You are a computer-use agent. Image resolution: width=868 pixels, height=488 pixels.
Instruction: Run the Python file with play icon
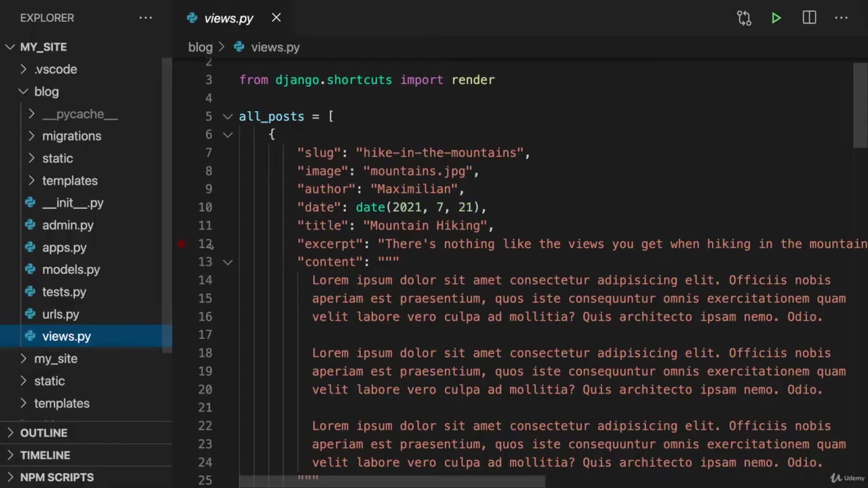point(776,18)
